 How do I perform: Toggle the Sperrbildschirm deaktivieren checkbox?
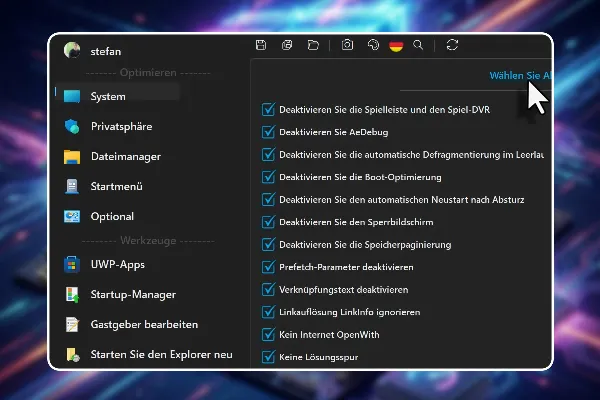[x=268, y=222]
